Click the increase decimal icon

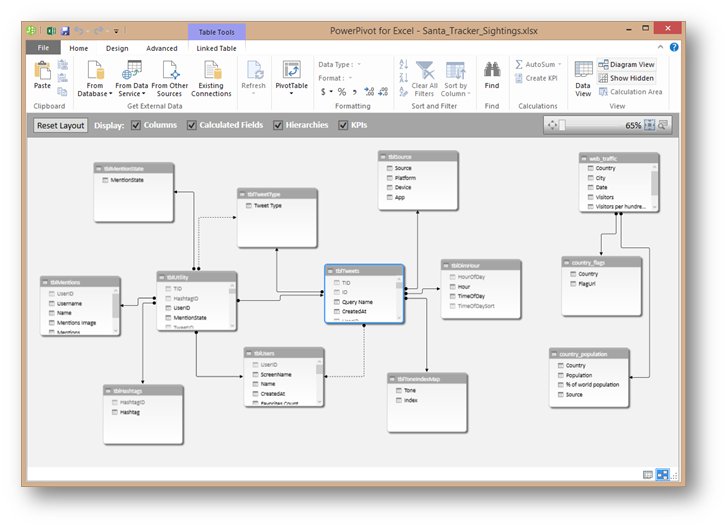click(x=369, y=92)
